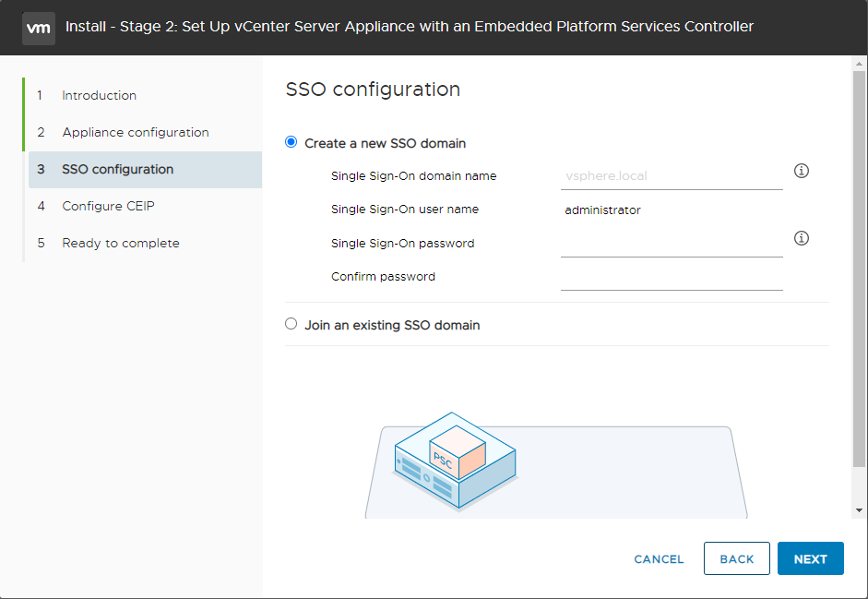Viewport: 868px width, 599px height.
Task: Click the SSO configuration page heading
Action: [x=373, y=90]
